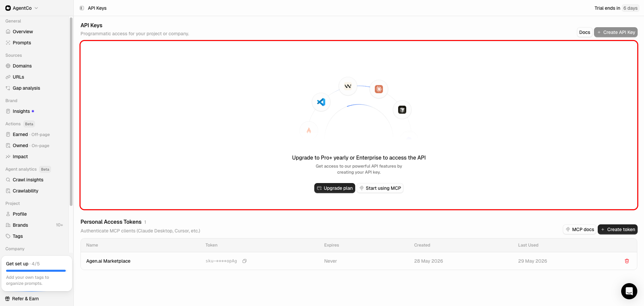Viewport: 644px width, 306px height.
Task: Click the Upgrade plan button
Action: click(x=335, y=188)
